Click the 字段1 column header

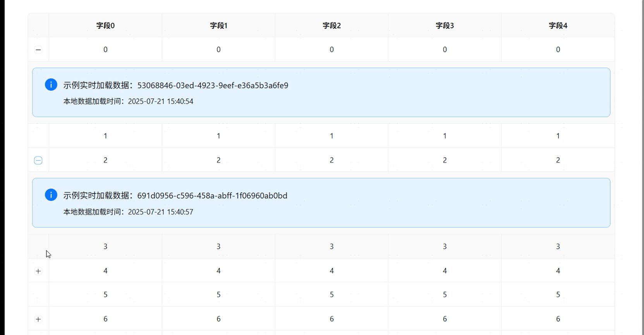[218, 26]
